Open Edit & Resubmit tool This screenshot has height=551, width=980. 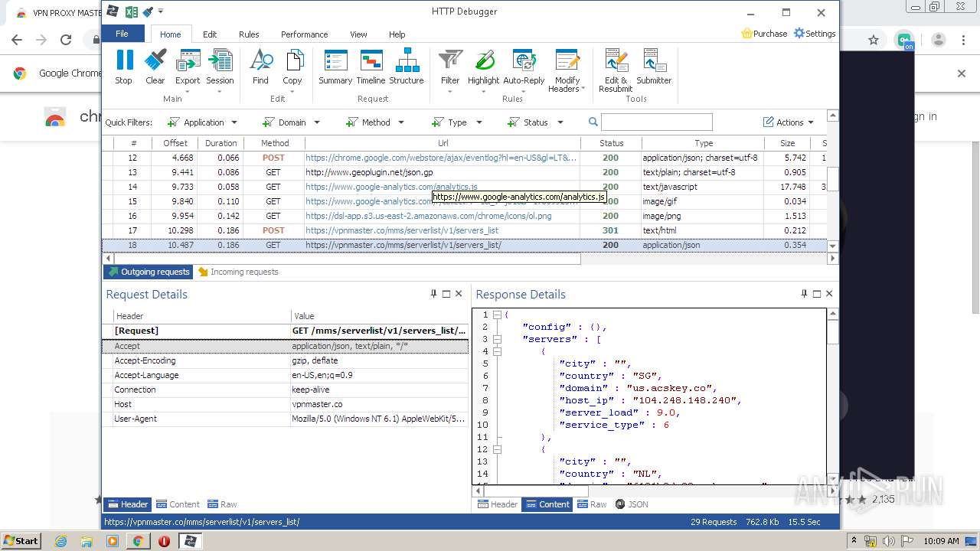point(616,70)
